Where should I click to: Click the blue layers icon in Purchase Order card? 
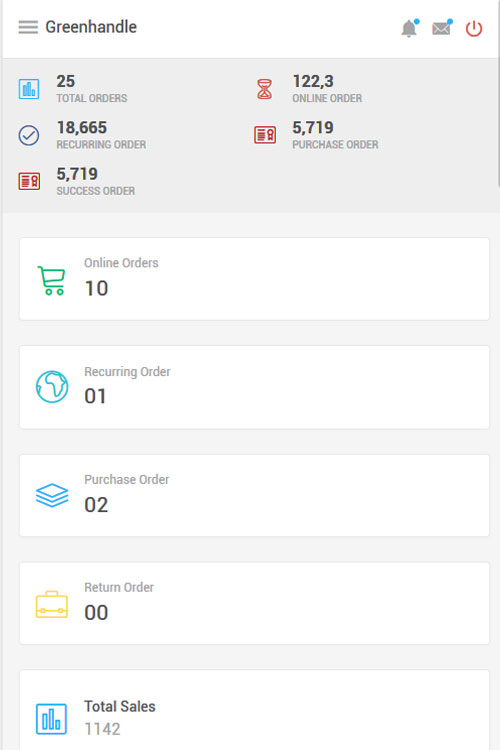(52, 495)
